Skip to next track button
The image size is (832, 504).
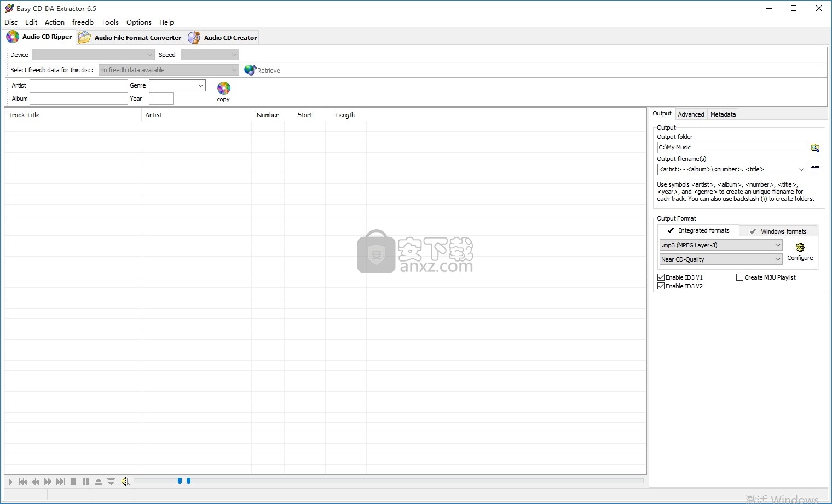[61, 482]
